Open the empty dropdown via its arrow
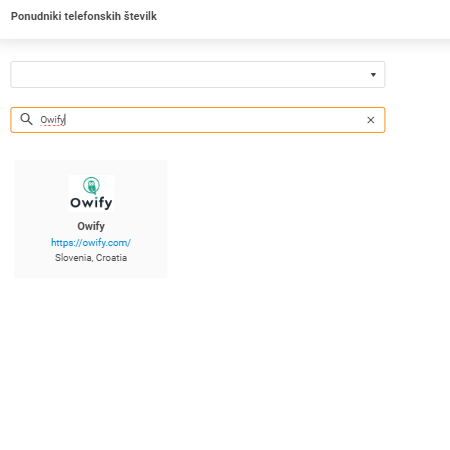450x450 pixels. pyautogui.click(x=373, y=75)
